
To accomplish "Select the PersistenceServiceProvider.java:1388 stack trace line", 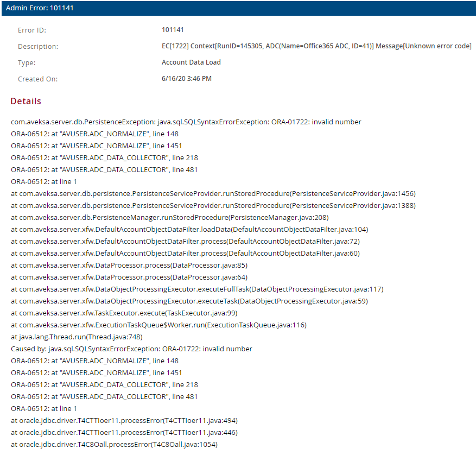I will tap(213, 206).
